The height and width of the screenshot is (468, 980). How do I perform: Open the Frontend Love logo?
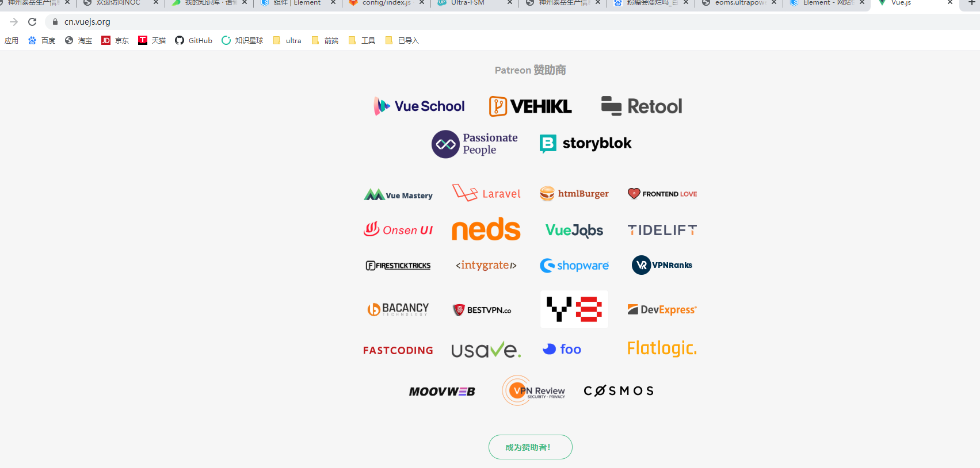tap(662, 194)
